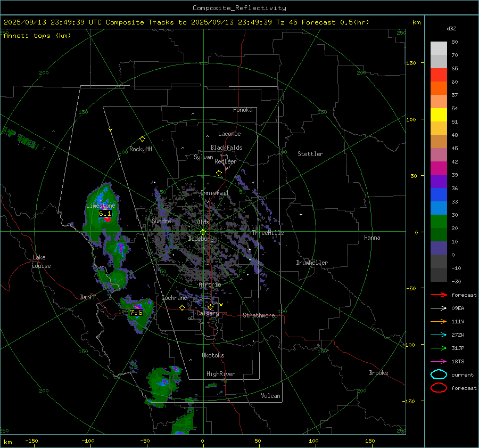This screenshot has height=448, width=479.
Task: Click the 18TS legend label
Action: (458, 362)
